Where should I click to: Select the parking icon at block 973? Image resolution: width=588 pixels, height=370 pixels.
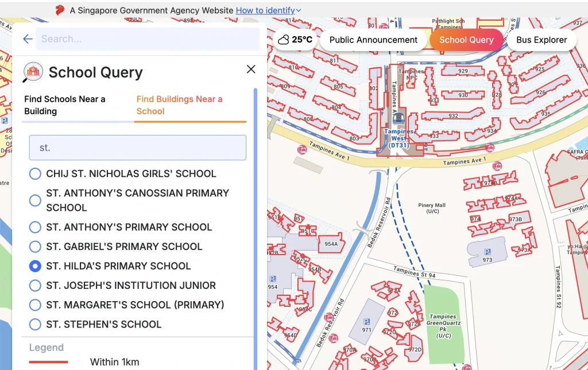tap(487, 252)
